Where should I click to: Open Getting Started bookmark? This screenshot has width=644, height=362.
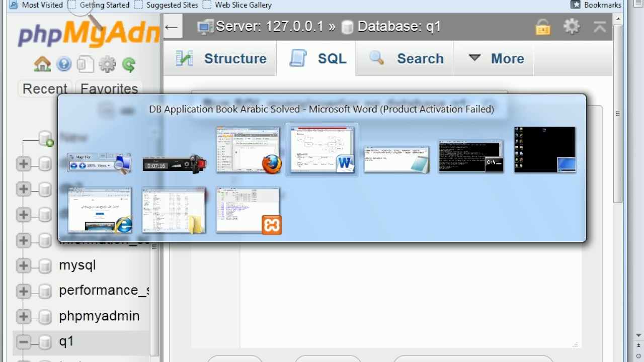[x=99, y=5]
